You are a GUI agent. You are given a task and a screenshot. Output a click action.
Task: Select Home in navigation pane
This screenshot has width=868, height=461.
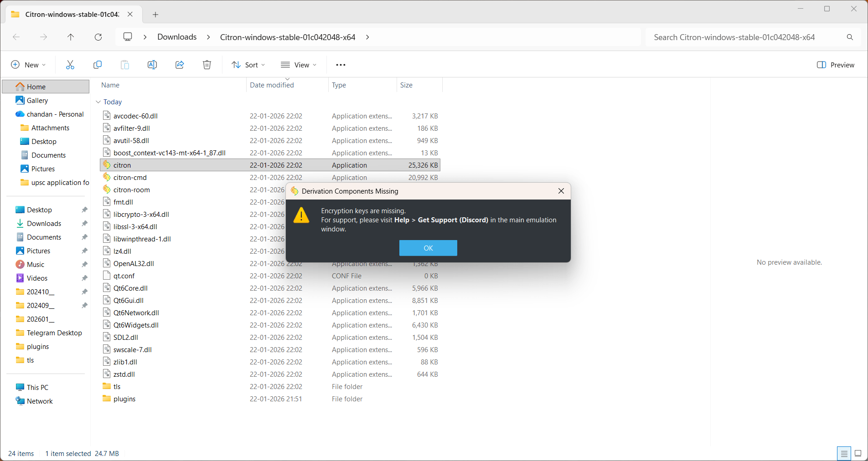click(46, 87)
